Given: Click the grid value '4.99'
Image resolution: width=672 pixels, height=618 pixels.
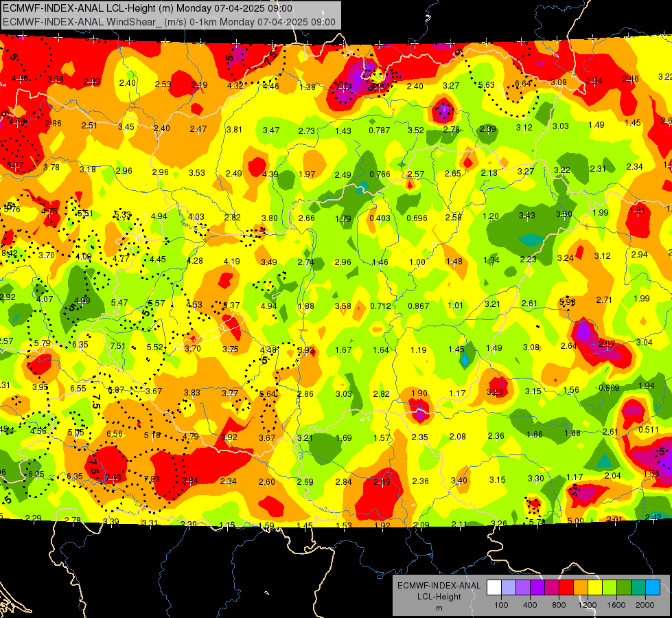Looking at the screenshot, I should click(x=82, y=300).
